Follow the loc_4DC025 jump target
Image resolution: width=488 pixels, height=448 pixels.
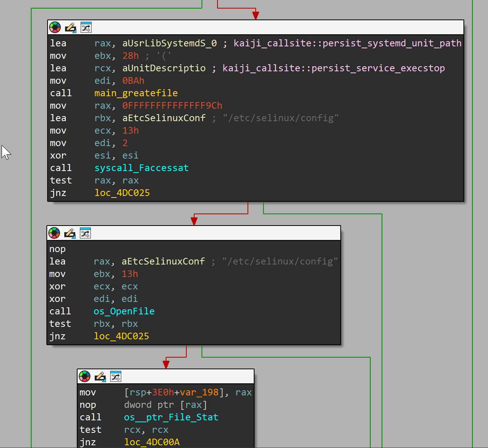pos(122,192)
